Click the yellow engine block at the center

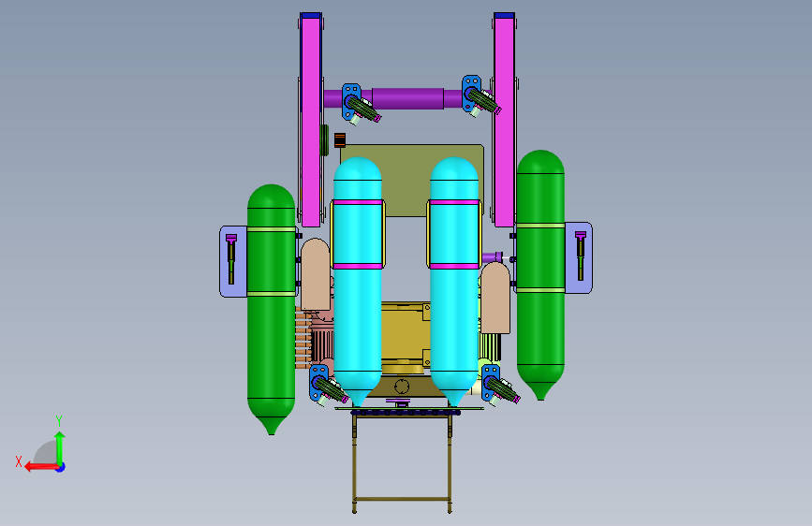[406, 337]
